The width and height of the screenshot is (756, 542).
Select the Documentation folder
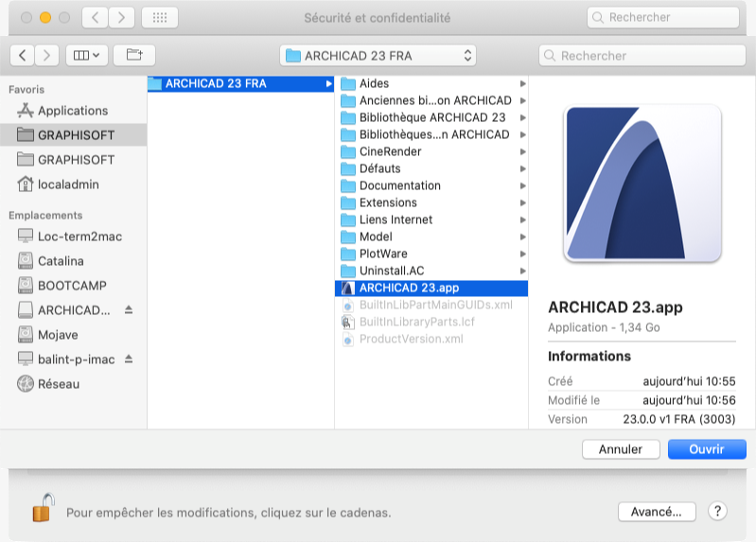[x=431, y=185]
